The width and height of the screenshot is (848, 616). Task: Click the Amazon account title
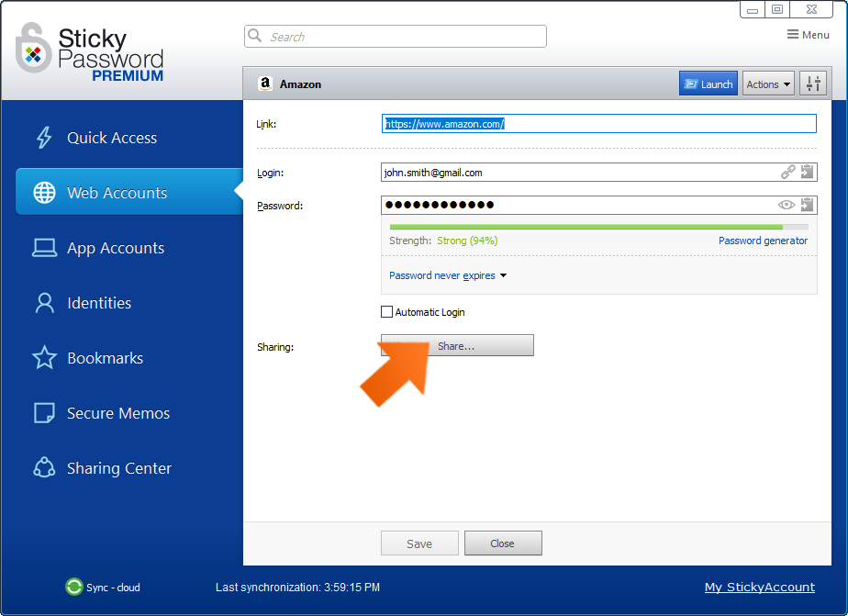[300, 84]
